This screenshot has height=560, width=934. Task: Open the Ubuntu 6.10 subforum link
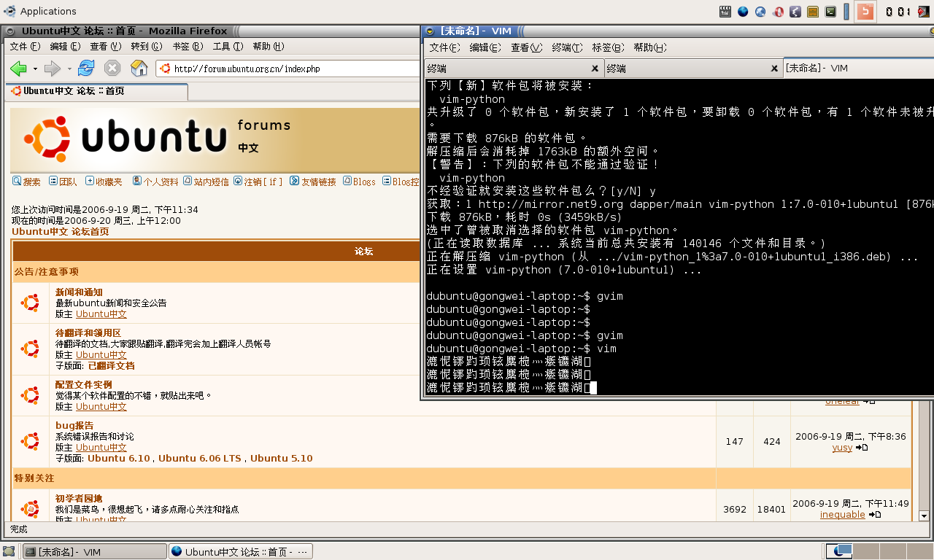pos(118,458)
